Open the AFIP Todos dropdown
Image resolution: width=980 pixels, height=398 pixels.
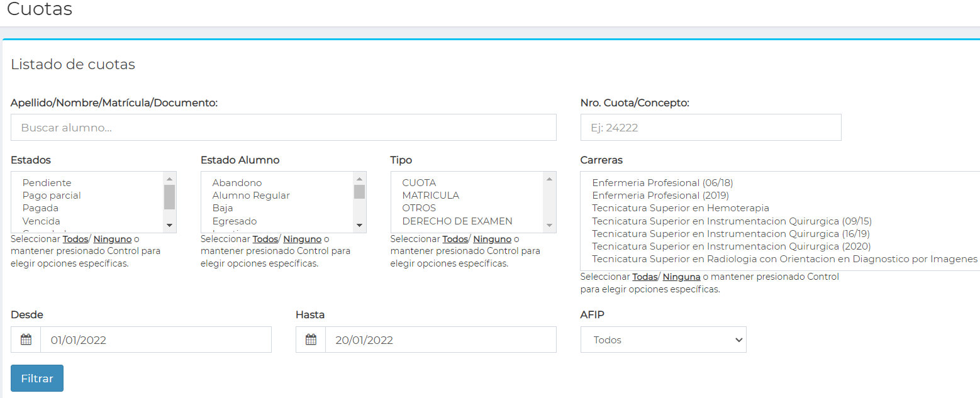tap(664, 340)
